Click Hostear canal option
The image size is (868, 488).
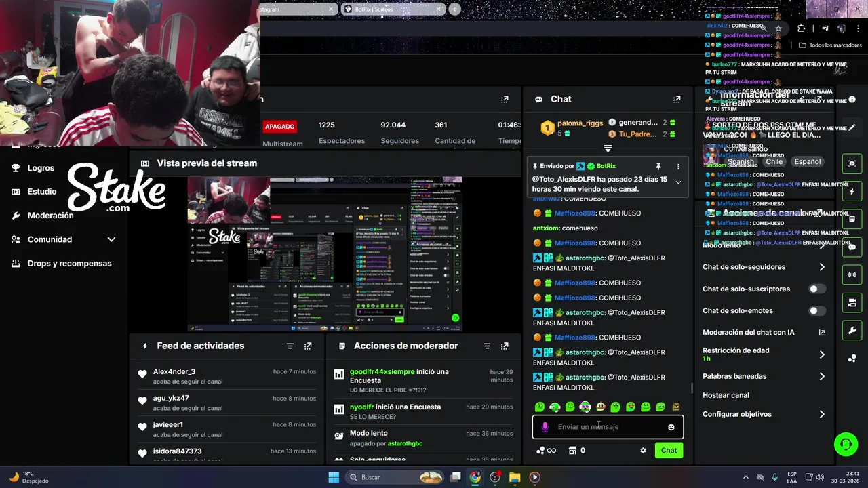[726, 395]
